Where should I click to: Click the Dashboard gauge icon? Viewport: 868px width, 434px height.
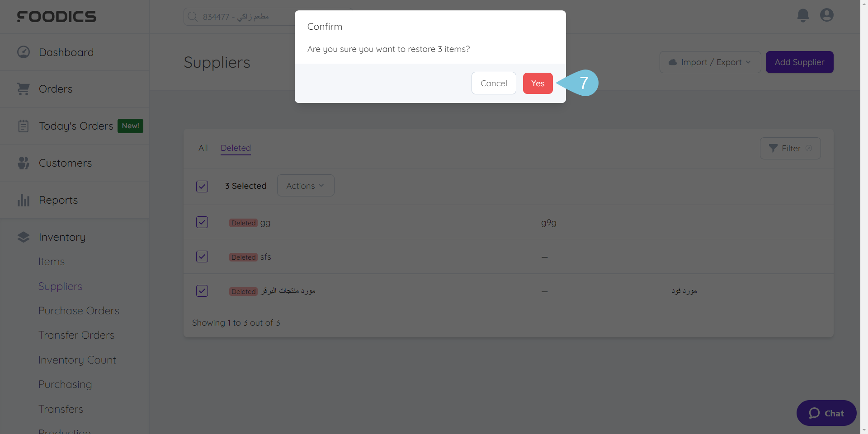24,52
